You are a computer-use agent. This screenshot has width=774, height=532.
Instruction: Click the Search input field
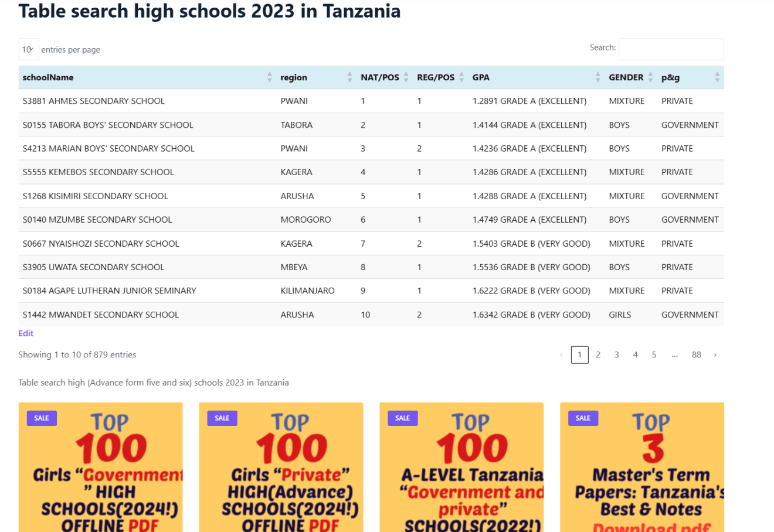click(671, 49)
